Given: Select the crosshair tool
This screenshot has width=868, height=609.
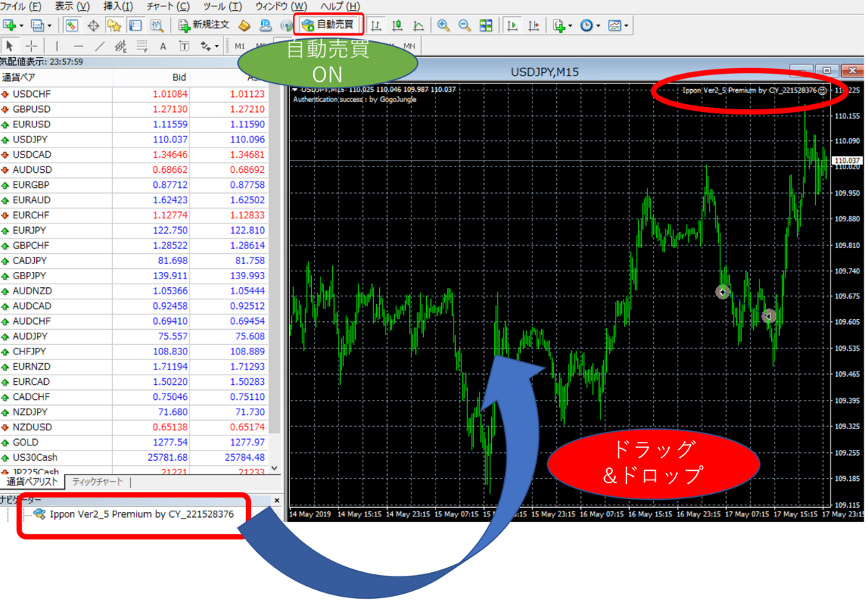Looking at the screenshot, I should tap(31, 46).
